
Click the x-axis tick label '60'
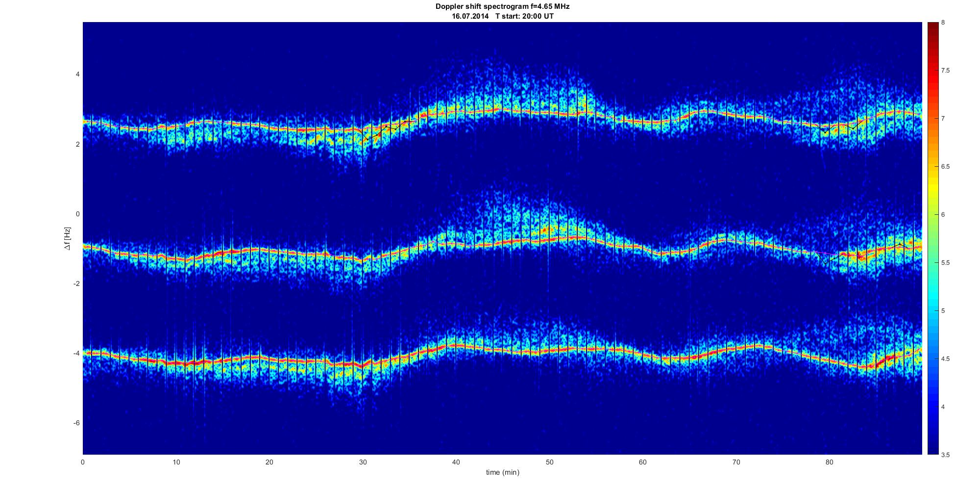click(x=643, y=462)
